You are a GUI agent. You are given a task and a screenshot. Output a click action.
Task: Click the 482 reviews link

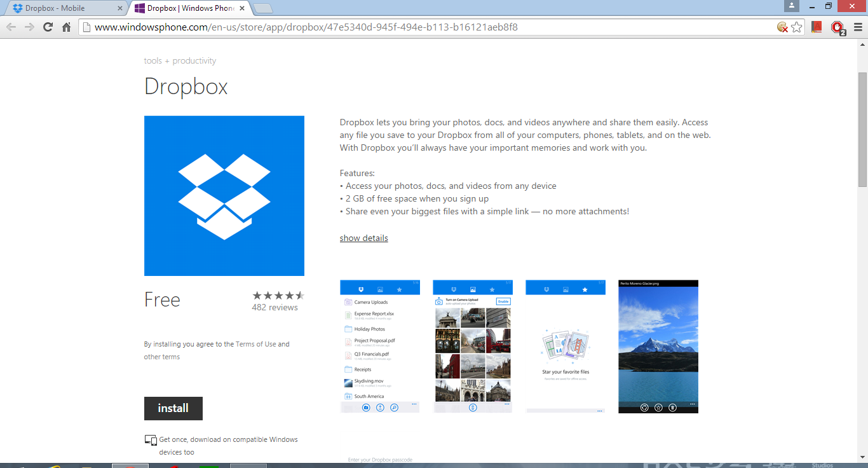[x=275, y=307]
